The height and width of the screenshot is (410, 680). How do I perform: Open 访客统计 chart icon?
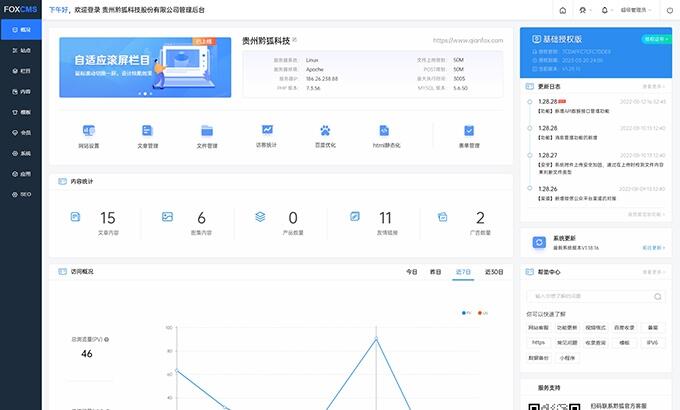(267, 130)
